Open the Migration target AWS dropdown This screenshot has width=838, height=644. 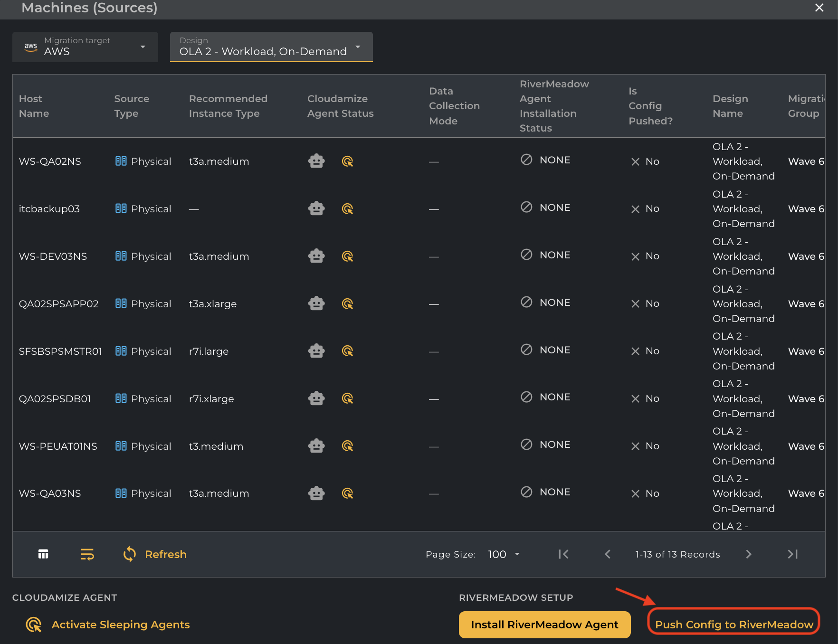[x=85, y=47]
